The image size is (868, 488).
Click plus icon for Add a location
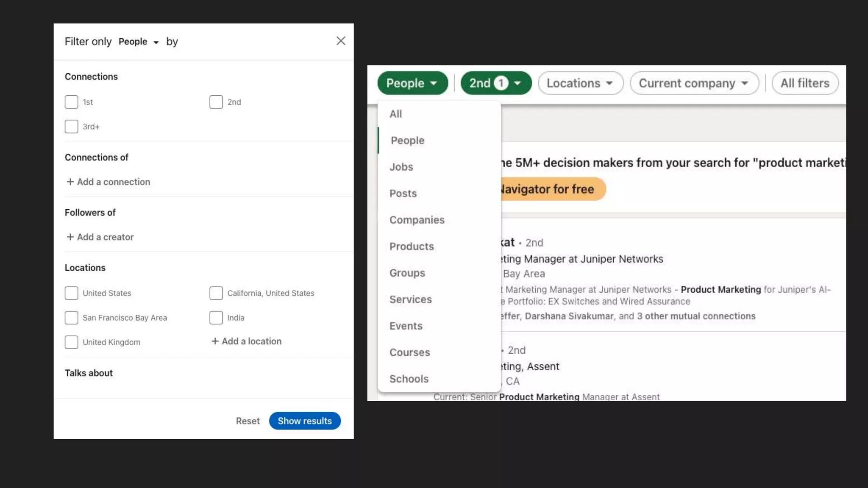click(215, 341)
